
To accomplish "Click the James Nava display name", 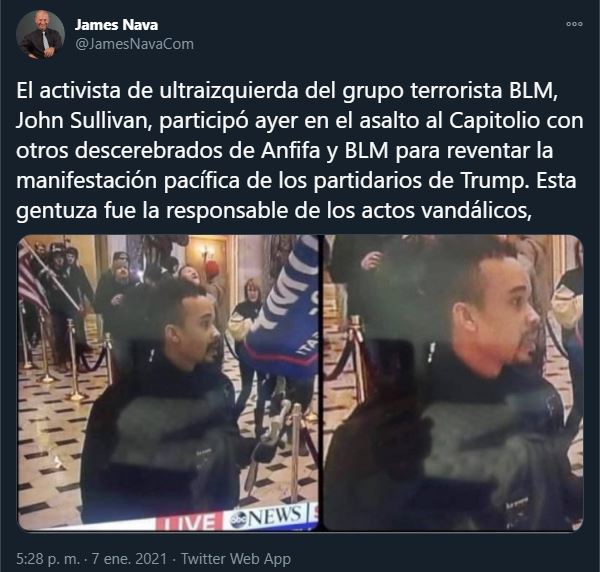I will [x=116, y=25].
